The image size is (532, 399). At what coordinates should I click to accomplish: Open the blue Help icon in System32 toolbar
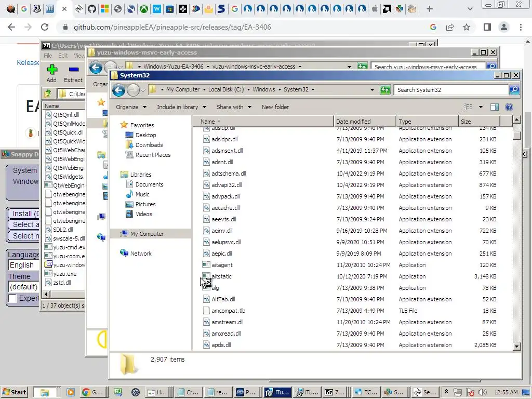(509, 107)
